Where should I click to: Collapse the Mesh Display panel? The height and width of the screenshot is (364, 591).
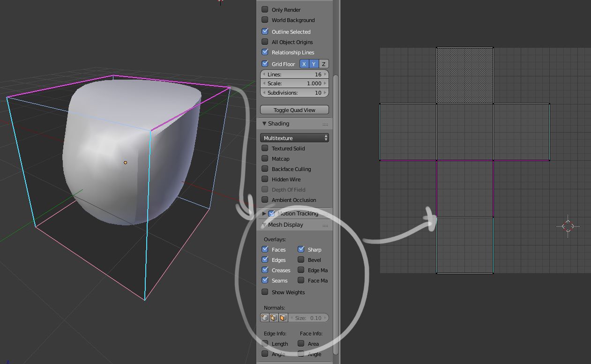[x=264, y=225]
